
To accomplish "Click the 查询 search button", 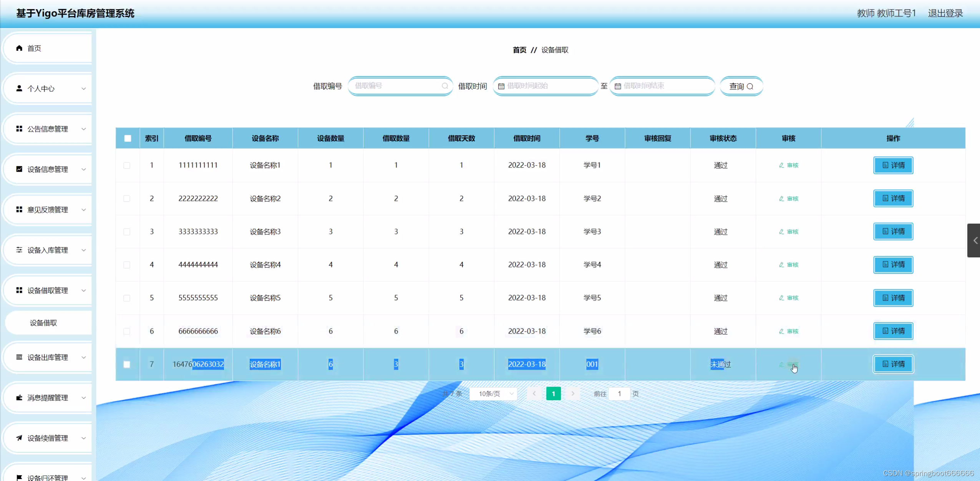I will pyautogui.click(x=741, y=86).
